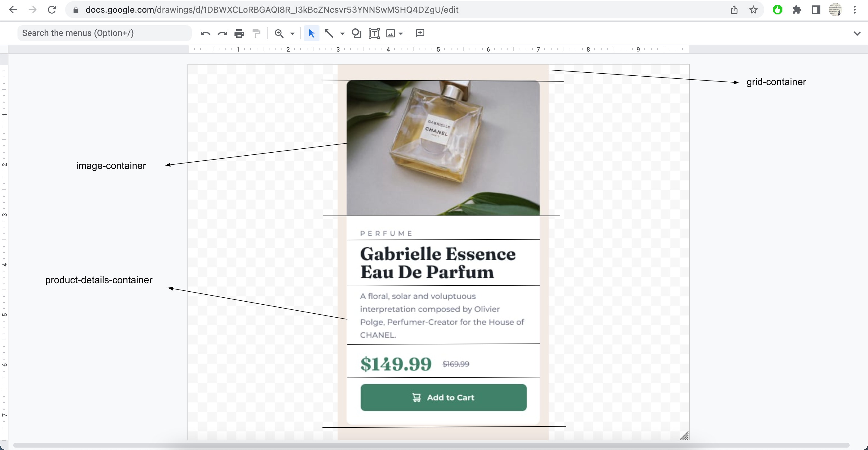This screenshot has width=868, height=450.
Task: Select the grid-container label
Action: pyautogui.click(x=776, y=81)
